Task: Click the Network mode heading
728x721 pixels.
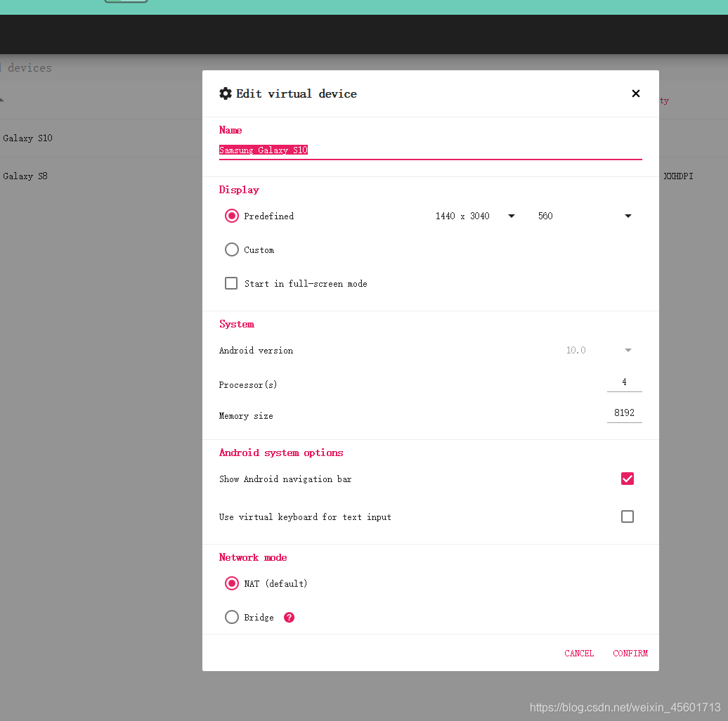Action: coord(253,557)
